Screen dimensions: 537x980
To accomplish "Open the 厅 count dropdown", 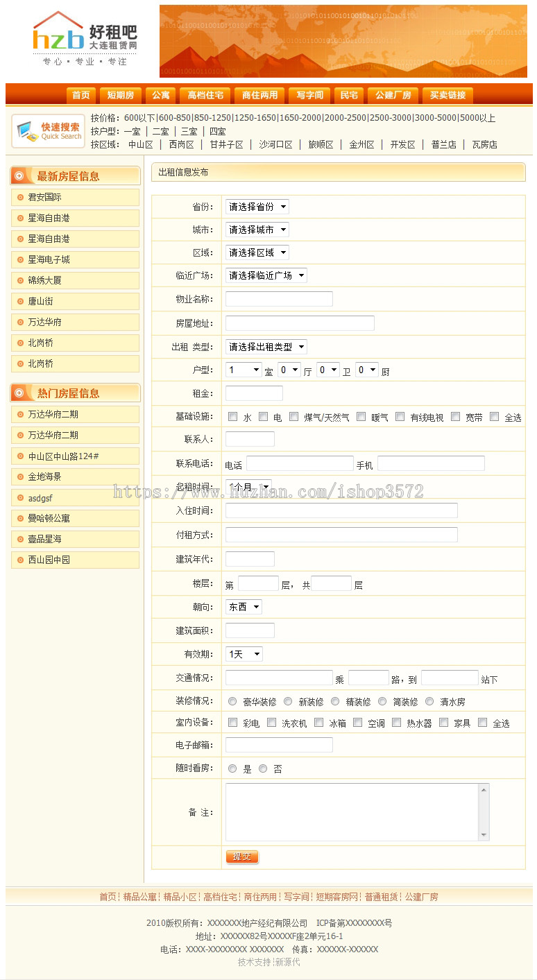I will click(289, 370).
